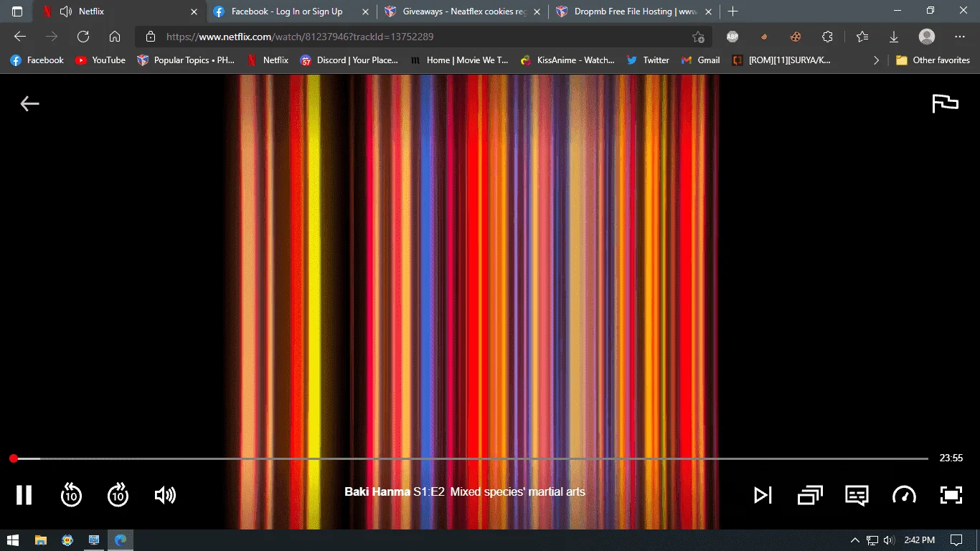Open the player volume control

tap(165, 495)
